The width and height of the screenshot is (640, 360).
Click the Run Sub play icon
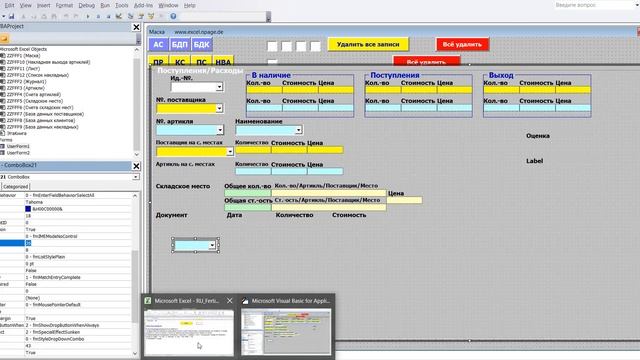(x=88, y=16)
